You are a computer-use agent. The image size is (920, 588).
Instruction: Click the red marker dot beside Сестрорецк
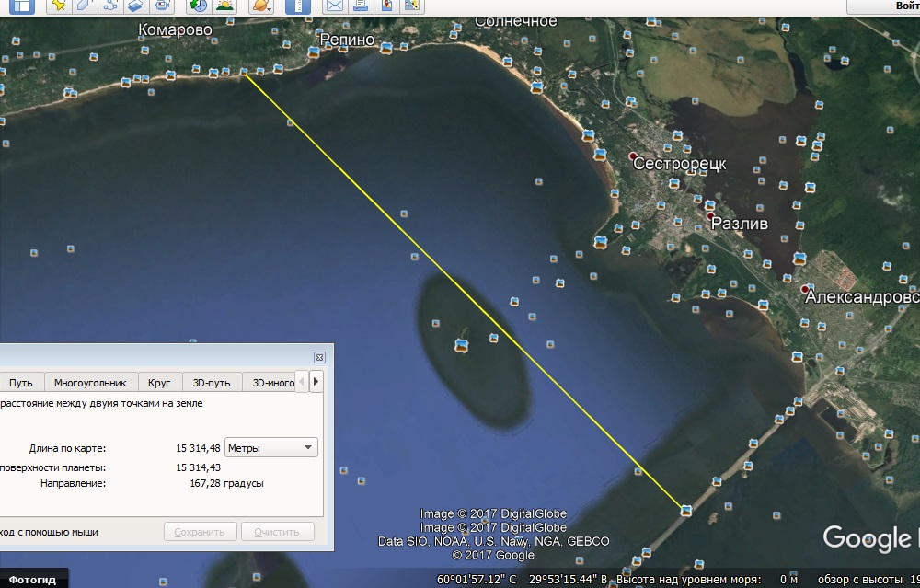[633, 156]
